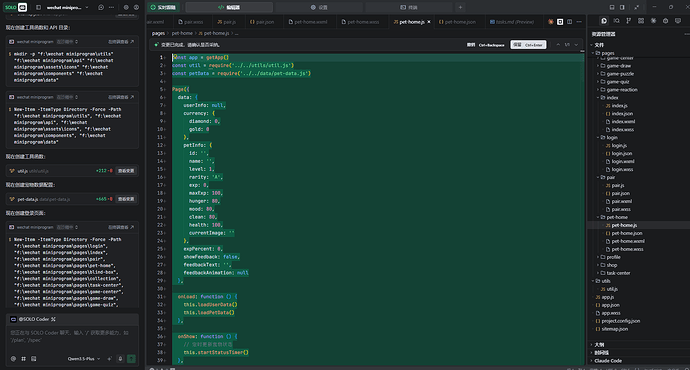Expand the shop folder

612,265
